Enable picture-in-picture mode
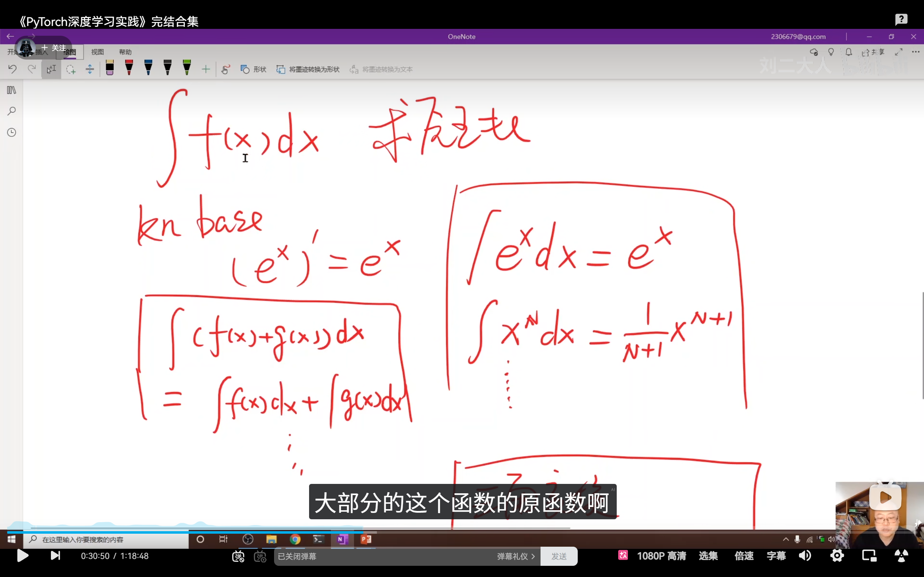924x577 pixels. coord(869,556)
